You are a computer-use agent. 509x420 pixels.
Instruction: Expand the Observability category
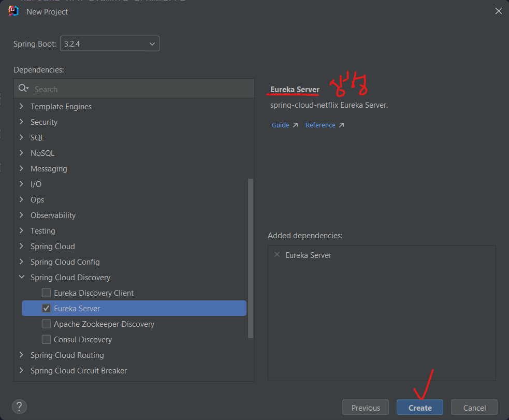(x=21, y=215)
